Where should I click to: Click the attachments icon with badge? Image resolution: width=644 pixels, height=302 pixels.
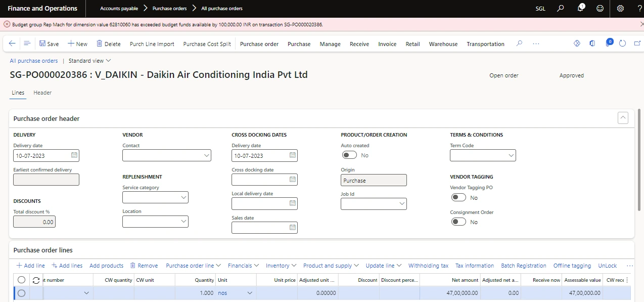pos(609,43)
